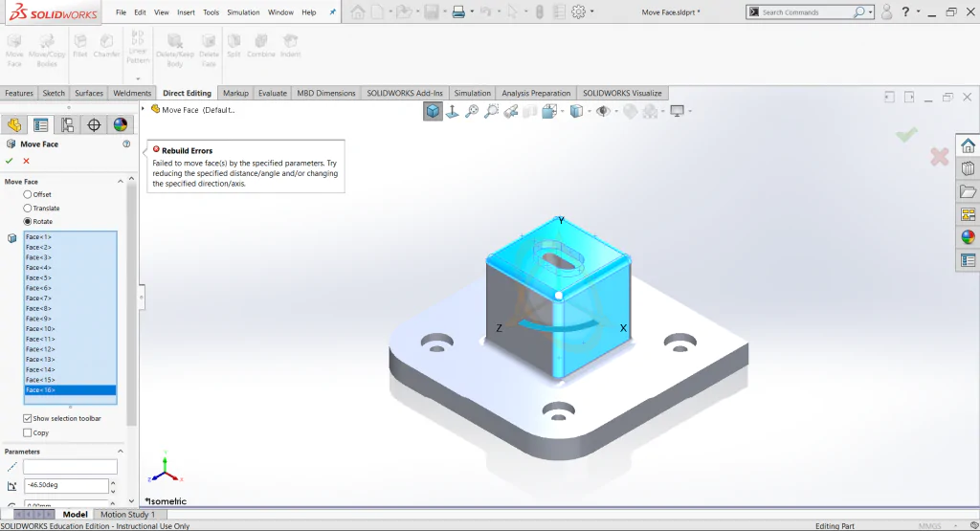This screenshot has width=980, height=531.
Task: Open the Print dropdown arrow
Action: tap(472, 11)
